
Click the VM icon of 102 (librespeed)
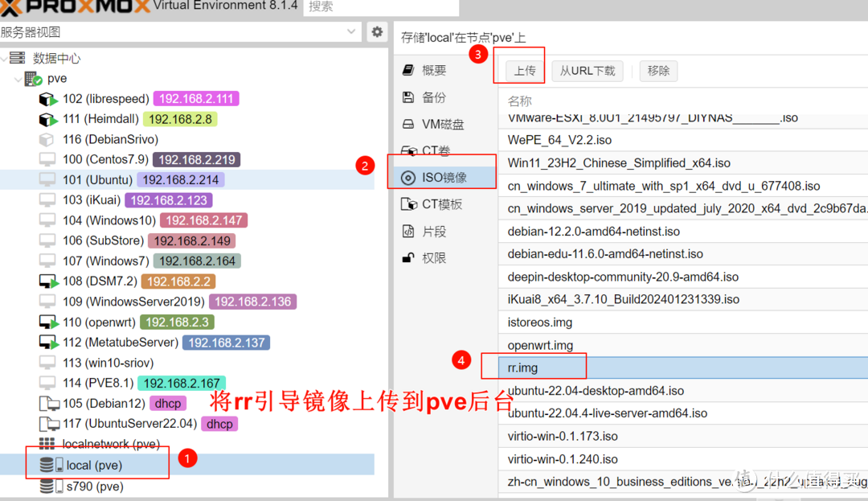click(46, 98)
